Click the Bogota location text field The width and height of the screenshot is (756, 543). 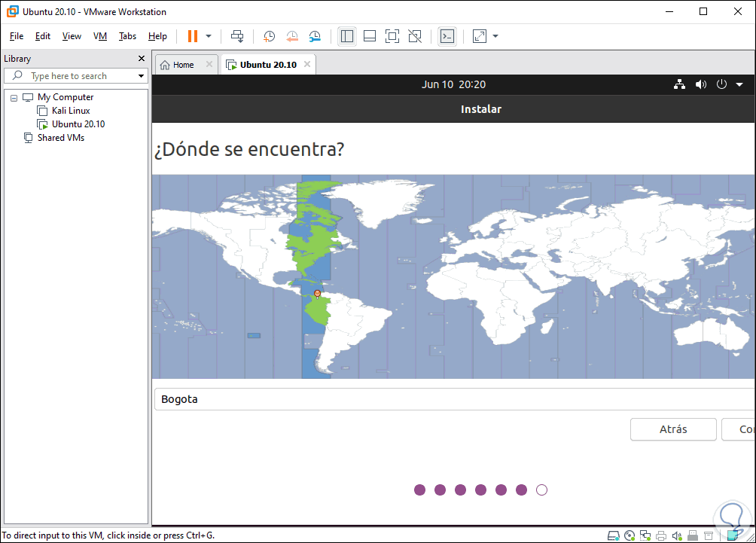[x=454, y=399]
